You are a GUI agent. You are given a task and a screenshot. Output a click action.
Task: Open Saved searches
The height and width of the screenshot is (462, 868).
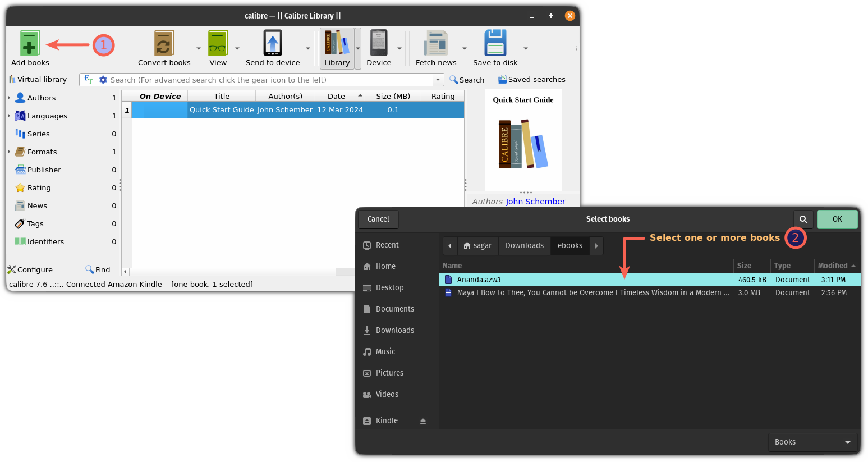(532, 80)
